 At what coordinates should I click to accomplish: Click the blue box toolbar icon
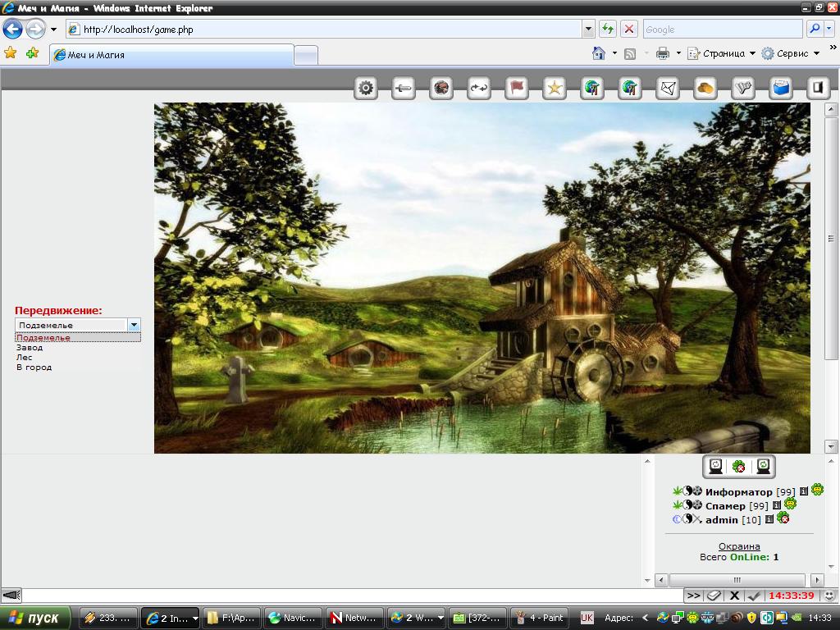click(x=781, y=88)
